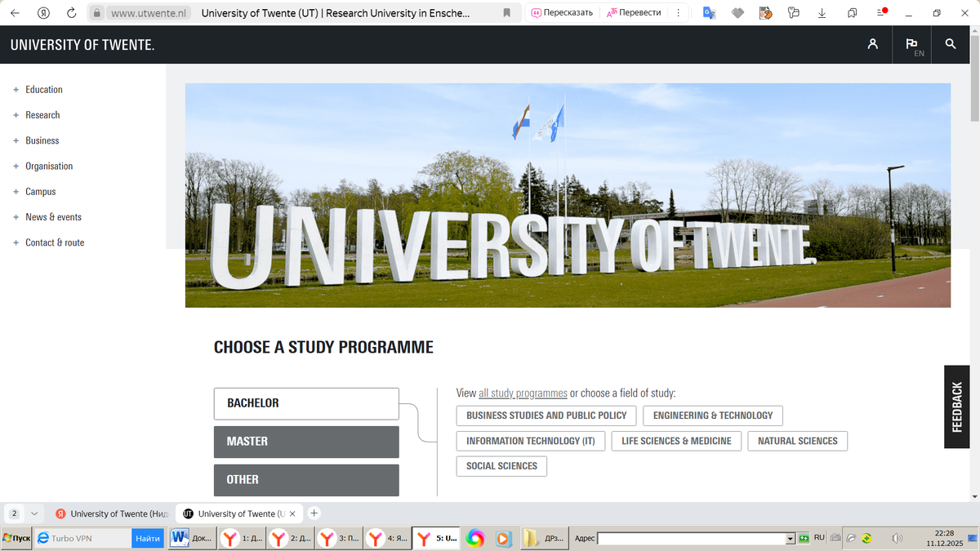Image resolution: width=980 pixels, height=551 pixels.
Task: Open the media player taskbar icon
Action: (x=504, y=539)
